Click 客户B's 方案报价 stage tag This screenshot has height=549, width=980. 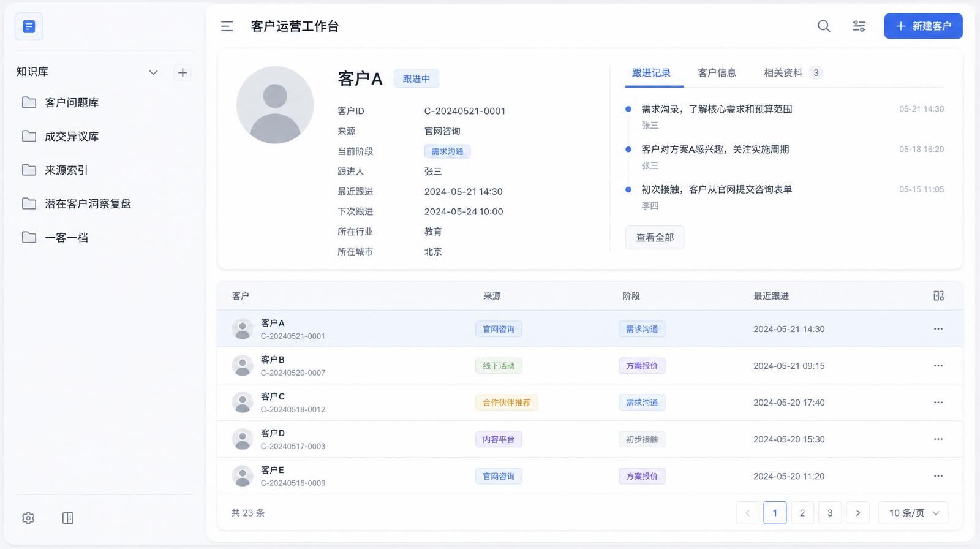pyautogui.click(x=642, y=366)
